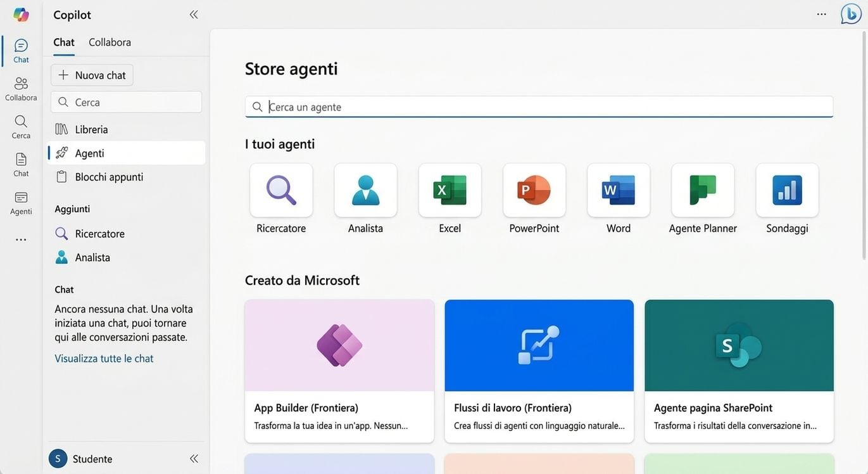The height and width of the screenshot is (474, 868).
Task: Open Blocchi appunti in the sidebar
Action: (126, 177)
